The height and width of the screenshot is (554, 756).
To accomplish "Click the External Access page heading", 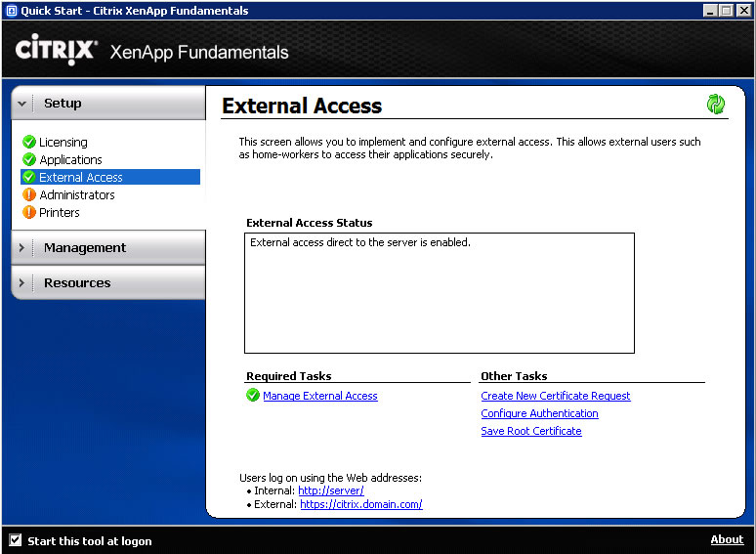I will (302, 106).
